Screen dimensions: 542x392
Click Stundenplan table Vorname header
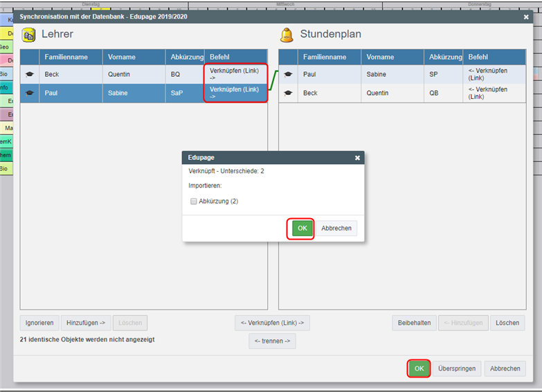pos(392,57)
